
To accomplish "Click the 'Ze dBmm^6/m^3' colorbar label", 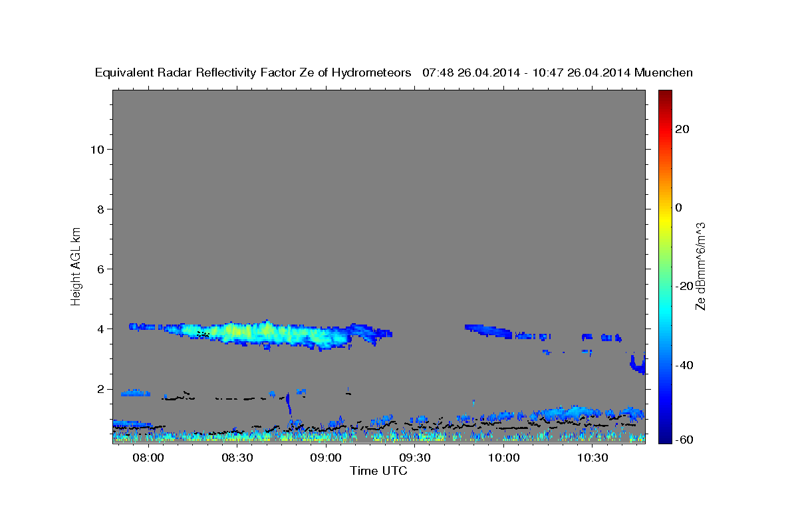I will click(700, 266).
